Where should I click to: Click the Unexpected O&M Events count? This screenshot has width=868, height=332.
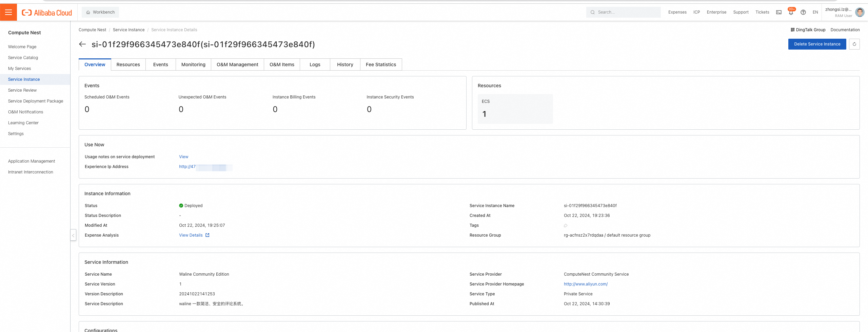pos(181,109)
